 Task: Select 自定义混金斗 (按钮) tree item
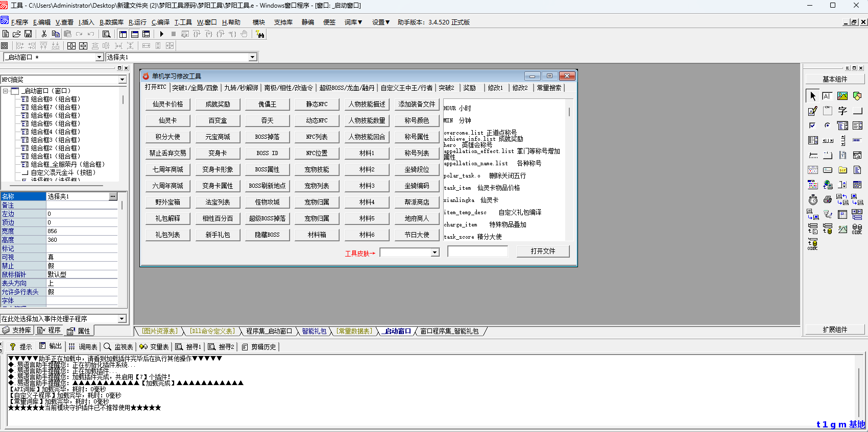coord(59,172)
